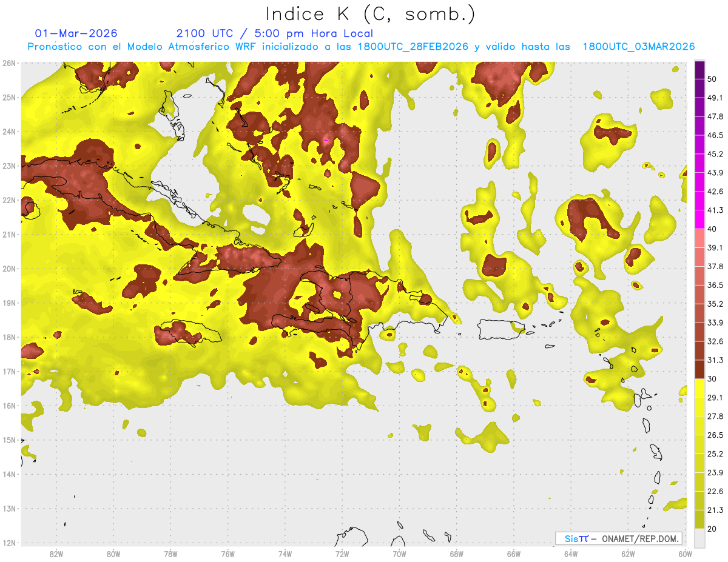Click the longitude label '68W'
728x562 pixels.
coord(457,554)
